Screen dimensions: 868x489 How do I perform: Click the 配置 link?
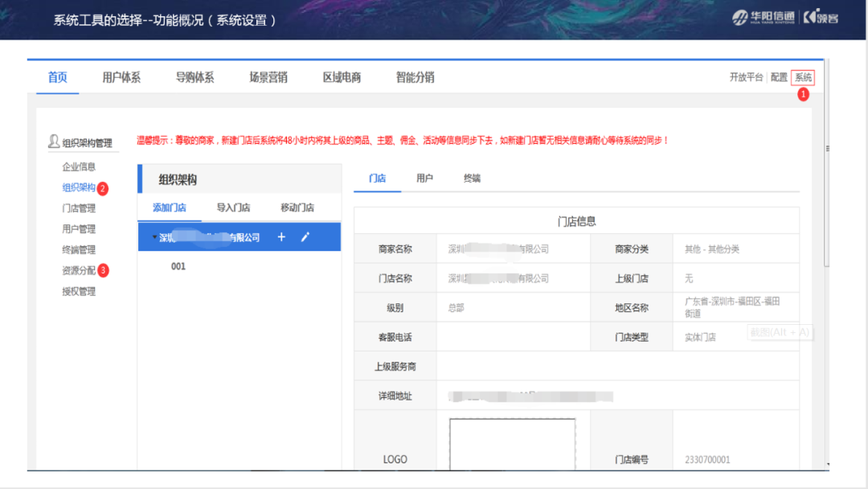point(779,77)
